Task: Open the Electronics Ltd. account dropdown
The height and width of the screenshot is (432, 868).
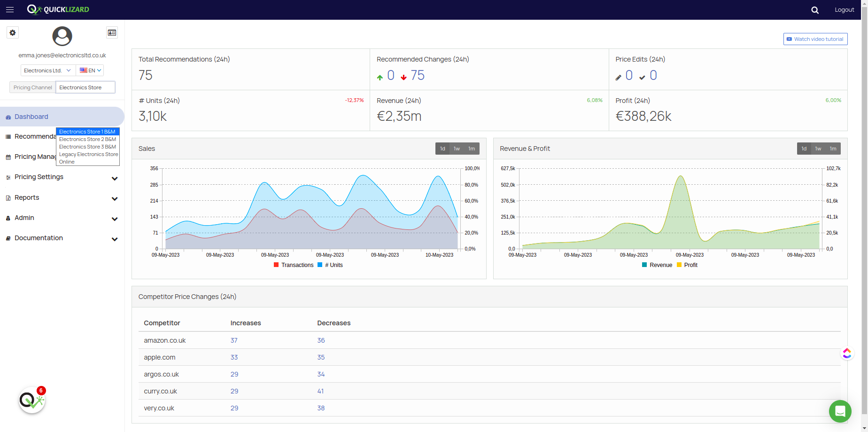Action: coord(48,71)
